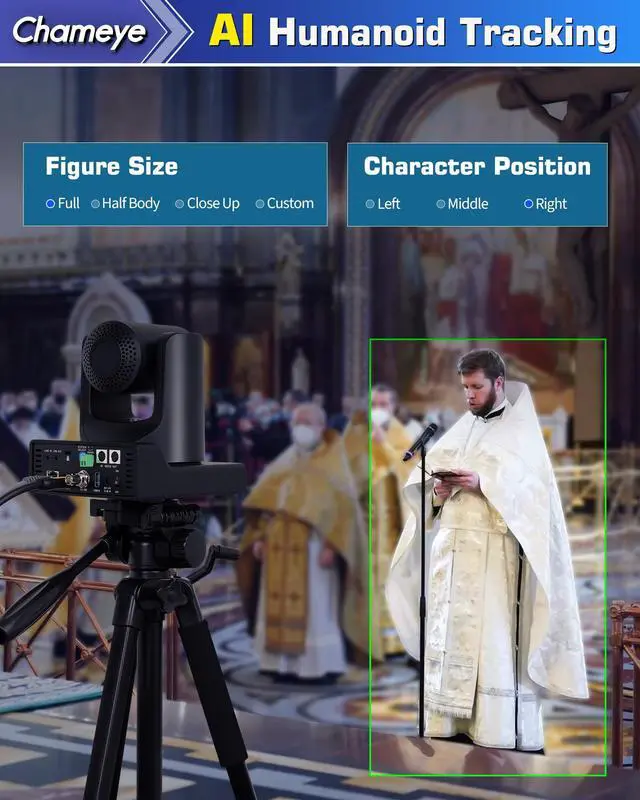Click the microphone on the stand

tap(419, 442)
